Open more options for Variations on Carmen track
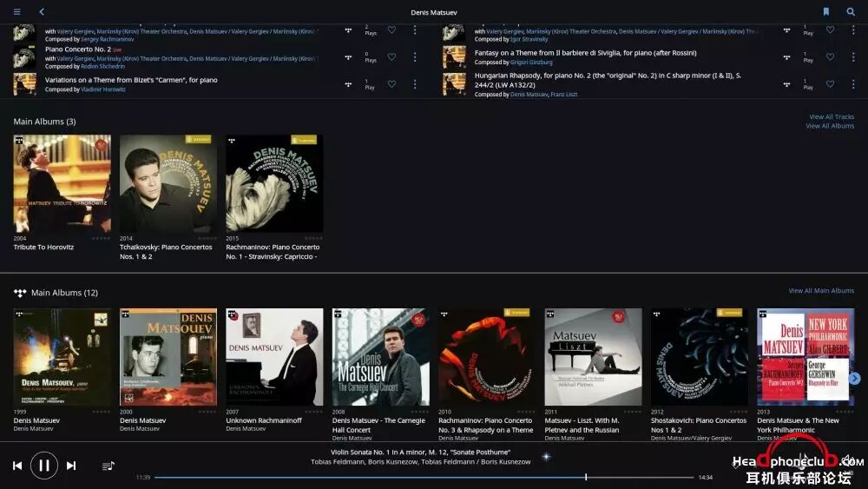 pyautogui.click(x=415, y=84)
